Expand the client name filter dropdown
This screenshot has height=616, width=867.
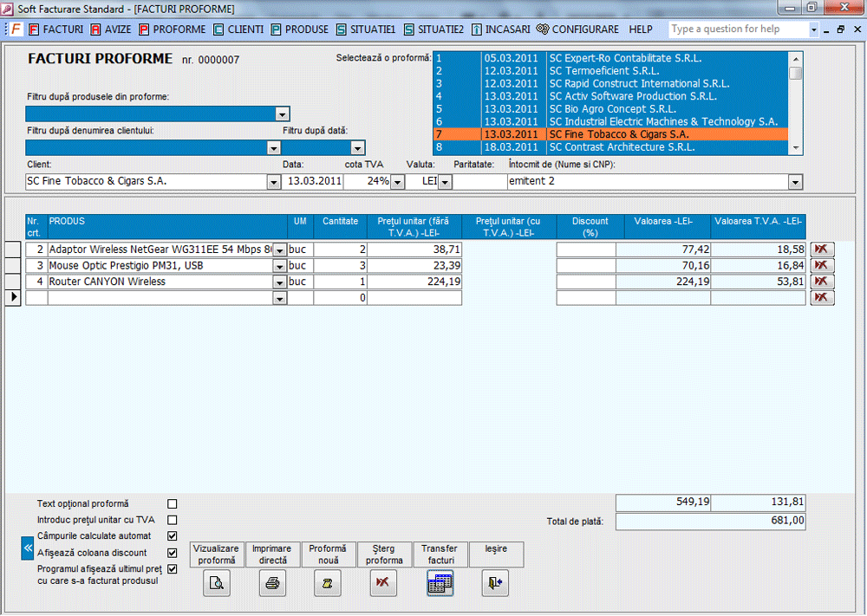click(x=274, y=148)
